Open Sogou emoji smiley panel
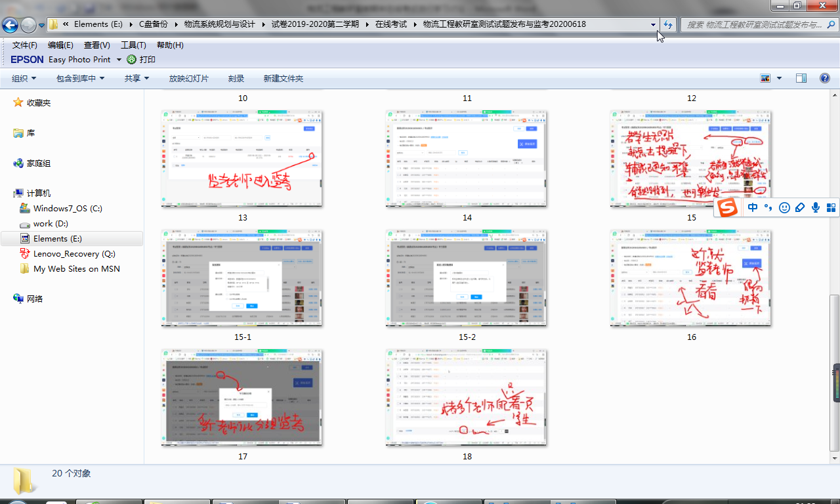 pyautogui.click(x=784, y=208)
